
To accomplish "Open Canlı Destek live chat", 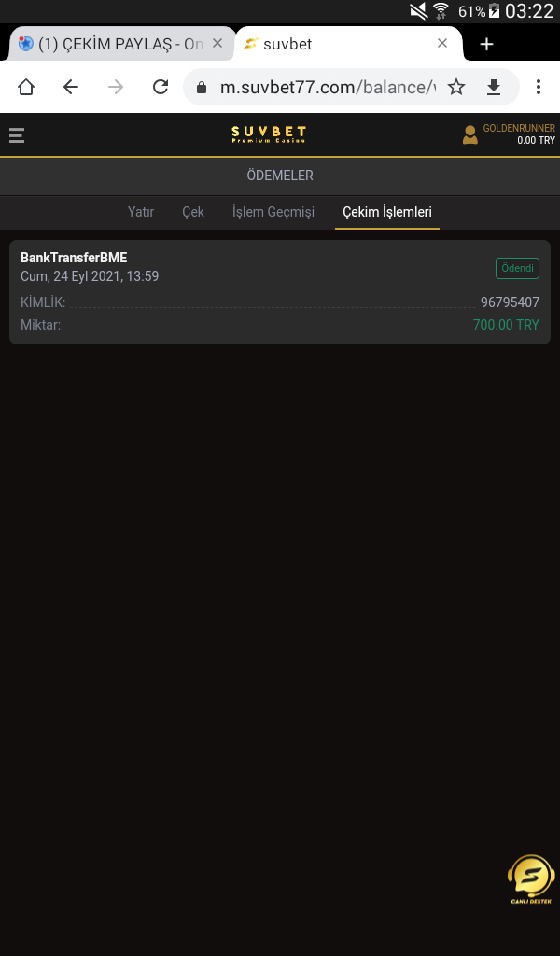I will (530, 879).
